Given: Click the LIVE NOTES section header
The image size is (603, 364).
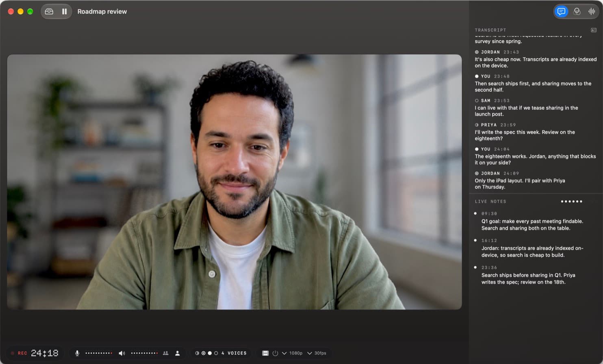Looking at the screenshot, I should click(490, 201).
